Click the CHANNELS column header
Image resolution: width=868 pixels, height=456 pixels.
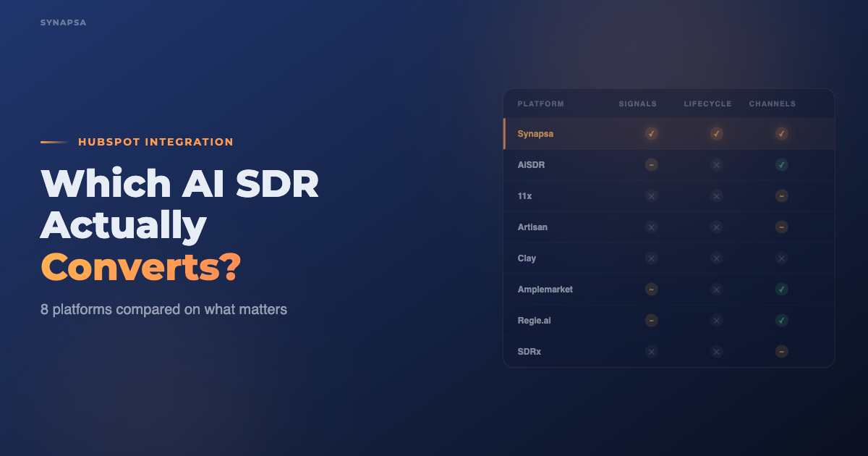(773, 104)
